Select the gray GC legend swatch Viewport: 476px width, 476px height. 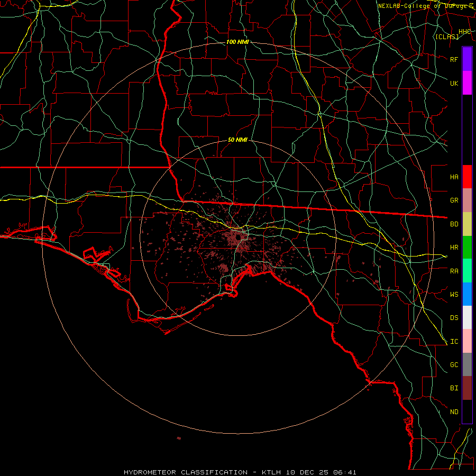click(x=467, y=364)
